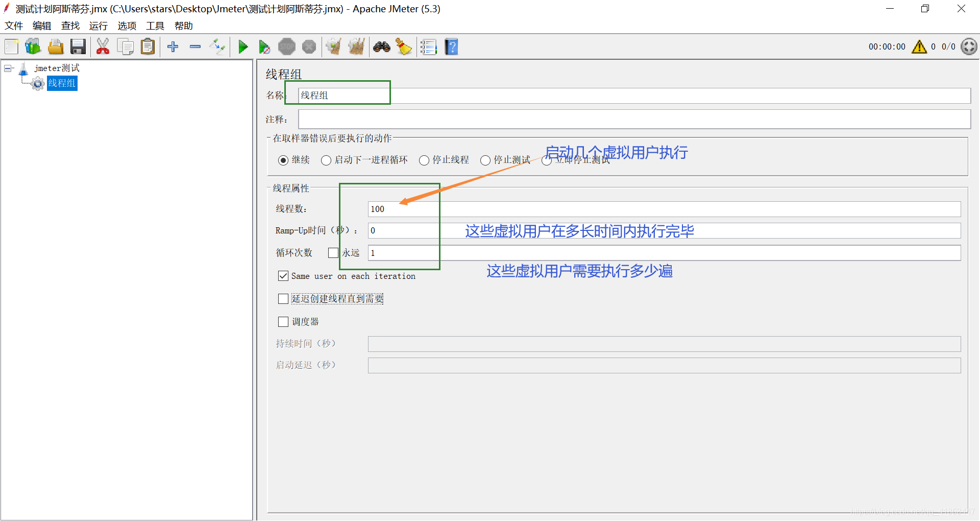Click the Cut scissors icon
Viewport: 980px width, 521px height.
(103, 47)
